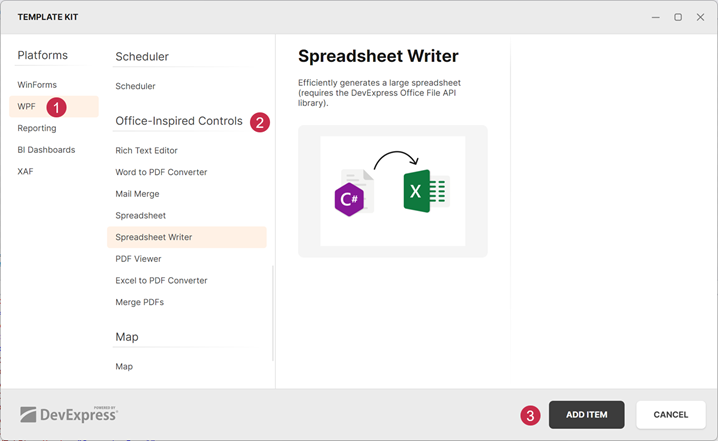718x442 pixels.
Task: Open the BI Dashboards platform
Action: point(46,150)
